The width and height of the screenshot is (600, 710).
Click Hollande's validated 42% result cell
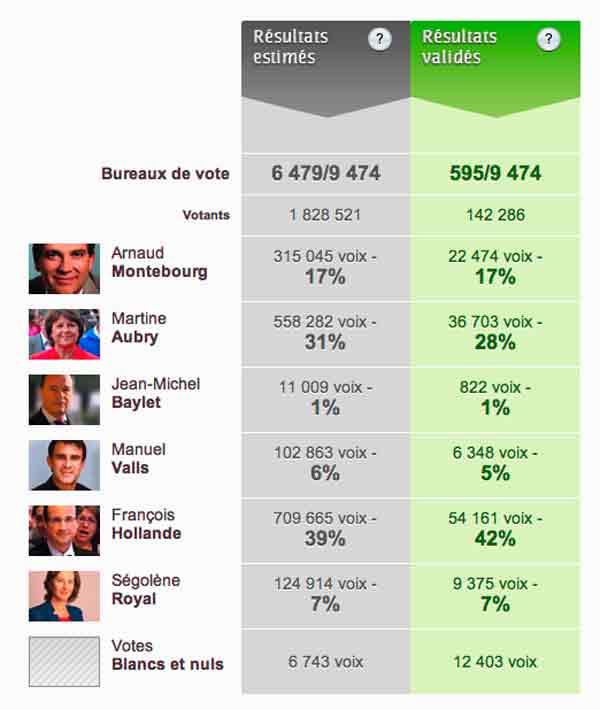[x=495, y=530]
